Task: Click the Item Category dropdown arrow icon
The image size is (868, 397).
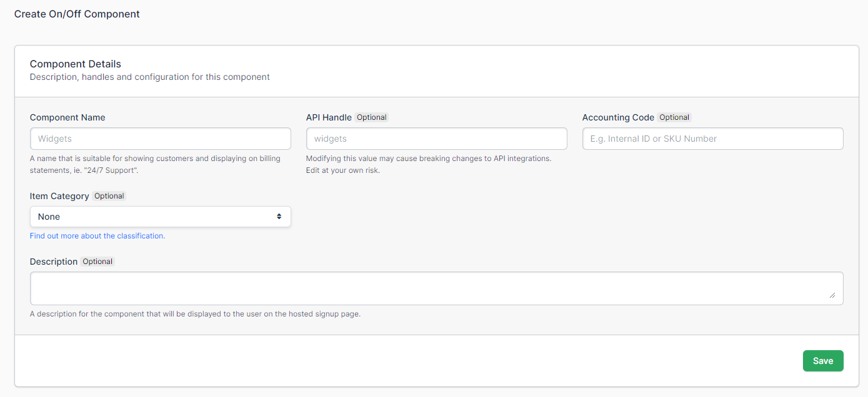Action: click(x=279, y=217)
